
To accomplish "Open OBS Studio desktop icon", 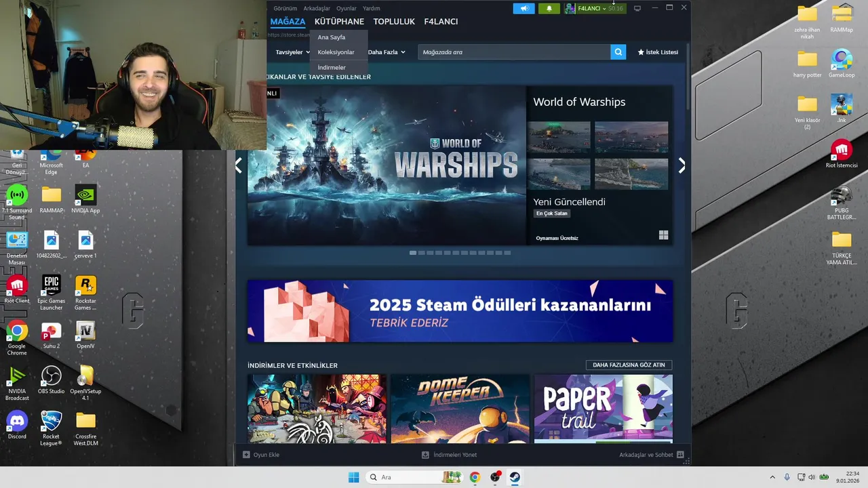I will point(51,380).
